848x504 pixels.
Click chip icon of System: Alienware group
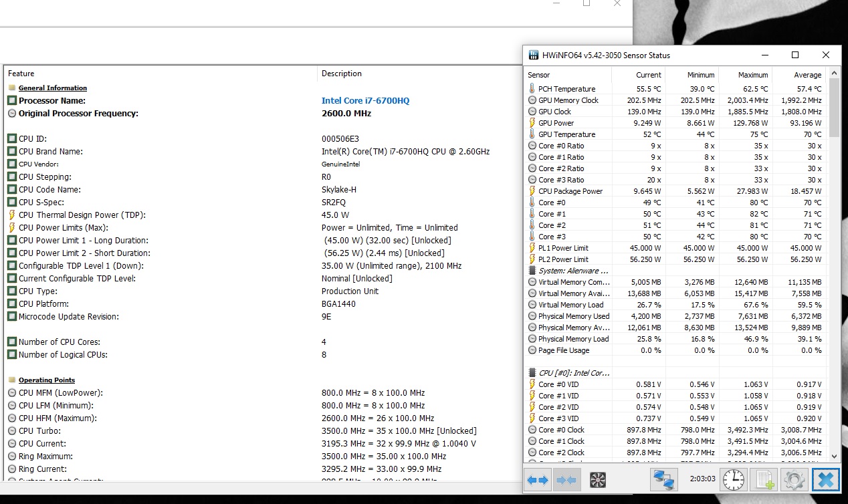pyautogui.click(x=532, y=271)
